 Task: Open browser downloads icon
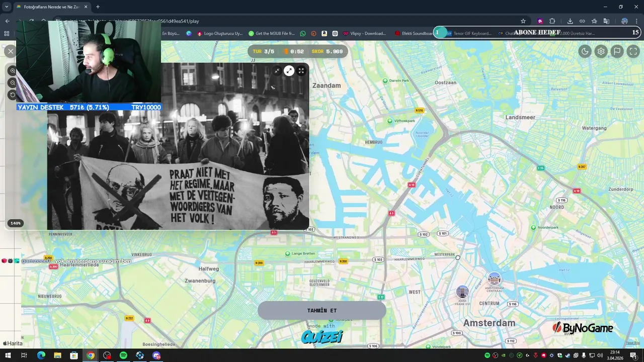[570, 21]
